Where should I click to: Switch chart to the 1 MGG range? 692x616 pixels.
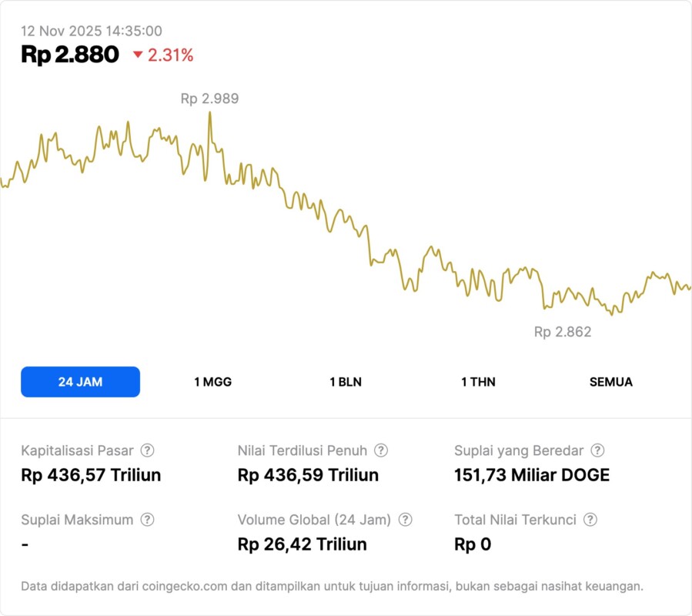click(212, 382)
